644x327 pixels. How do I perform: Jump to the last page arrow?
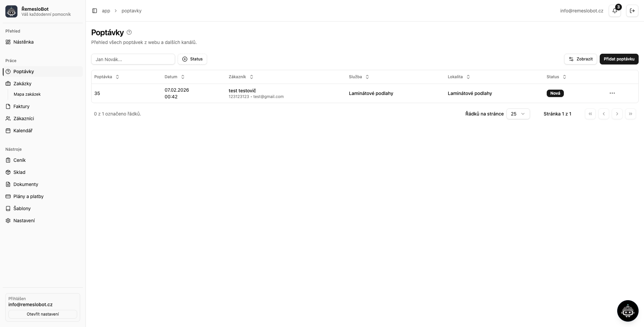pyautogui.click(x=630, y=114)
